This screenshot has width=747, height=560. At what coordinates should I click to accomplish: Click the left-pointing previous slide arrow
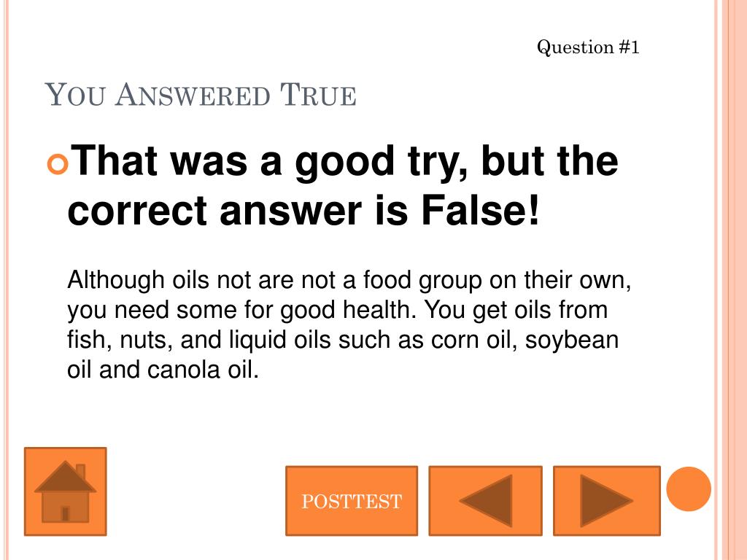485,501
